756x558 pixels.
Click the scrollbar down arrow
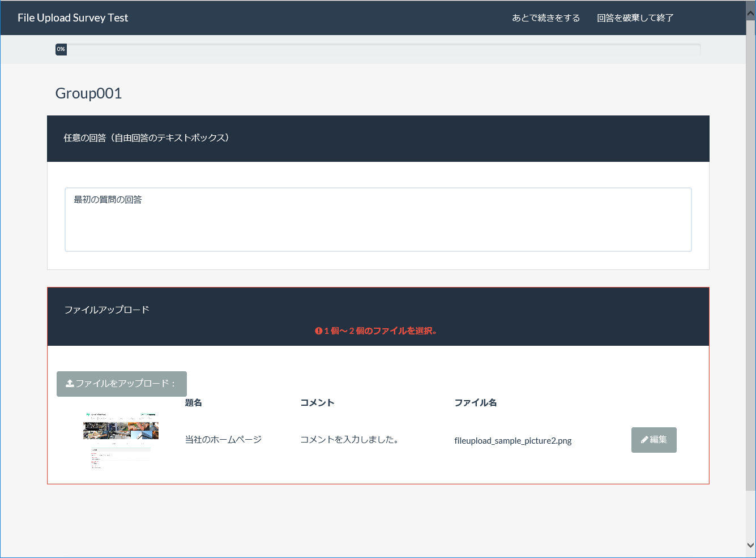coord(751,546)
